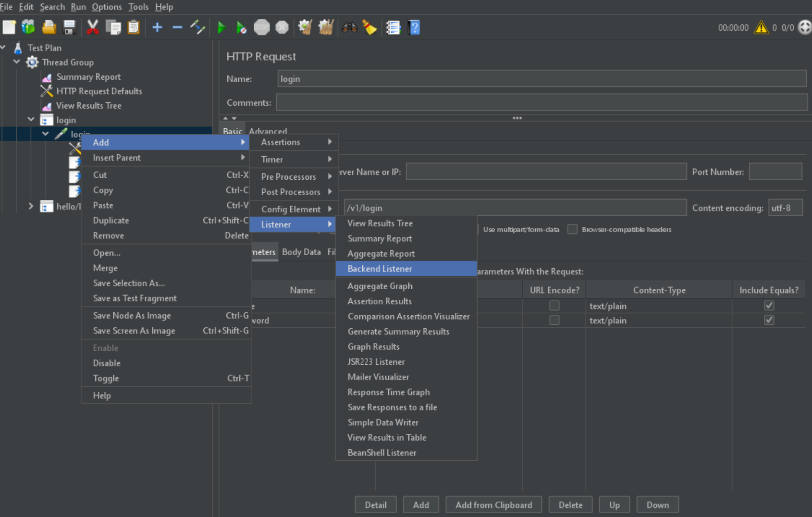This screenshot has width=812, height=517.
Task: Select View Results Tree in test plan
Action: click(x=88, y=106)
